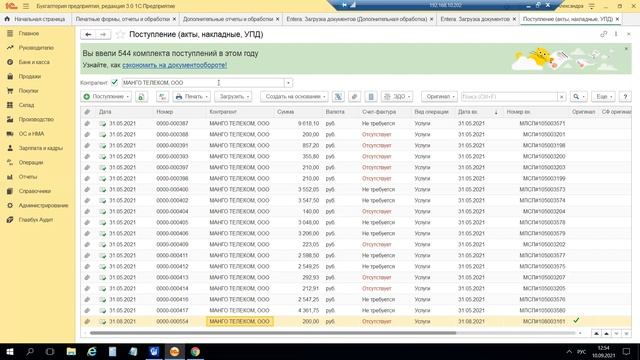This screenshot has height=360, width=640.
Task: Copy link icon in page header
Action: pyautogui.click(x=603, y=35)
